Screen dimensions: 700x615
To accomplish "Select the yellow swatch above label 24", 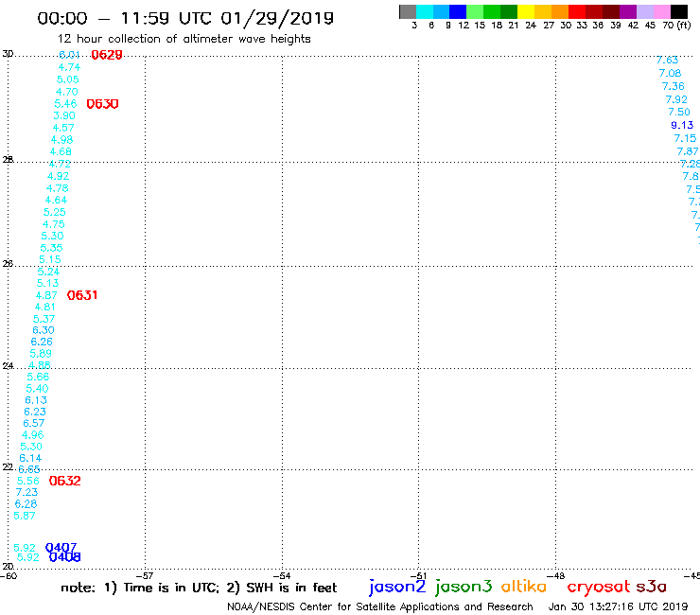I will pos(526,11).
